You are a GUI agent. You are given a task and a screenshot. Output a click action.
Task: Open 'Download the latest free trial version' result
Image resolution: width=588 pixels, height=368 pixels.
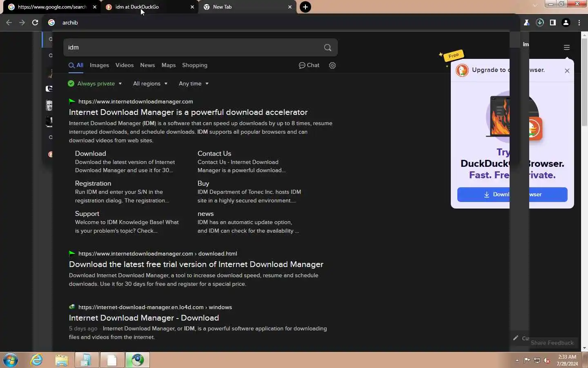pyautogui.click(x=196, y=264)
